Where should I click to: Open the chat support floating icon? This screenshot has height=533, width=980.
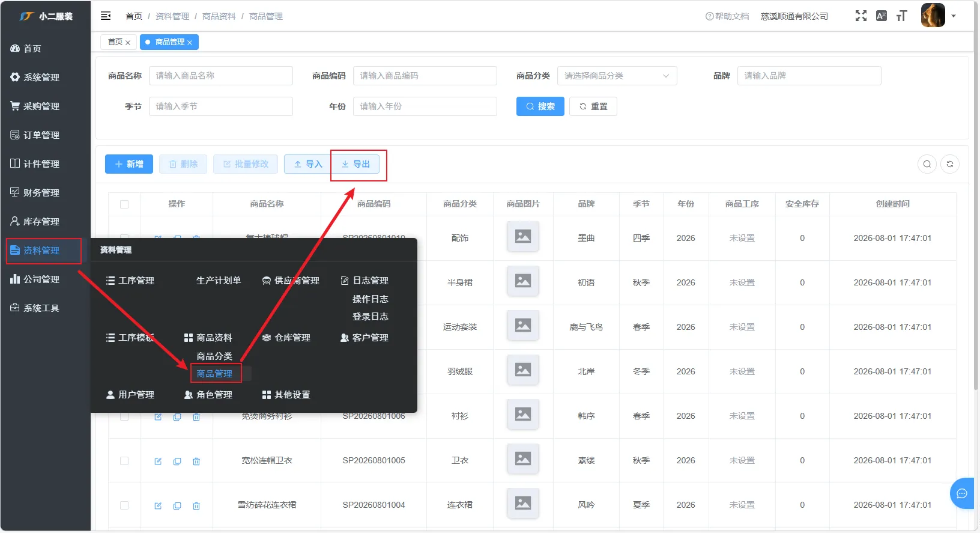coord(962,494)
